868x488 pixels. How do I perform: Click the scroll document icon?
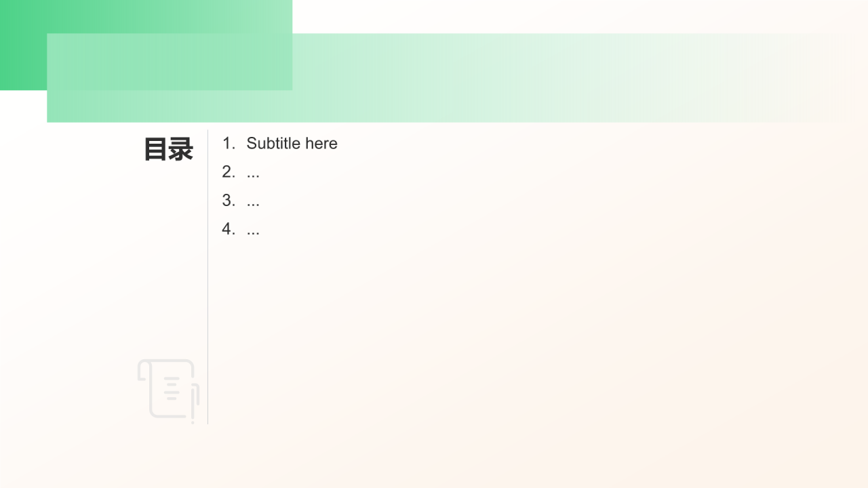point(168,391)
